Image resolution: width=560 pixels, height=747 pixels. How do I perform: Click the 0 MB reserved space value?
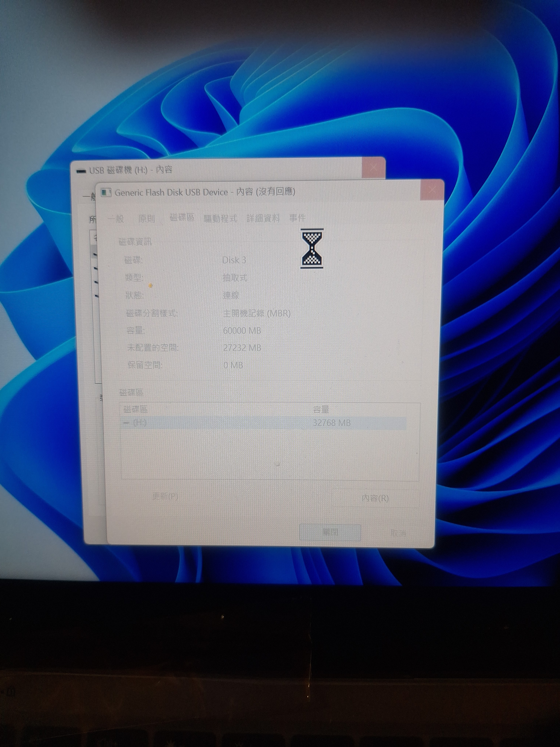point(233,365)
